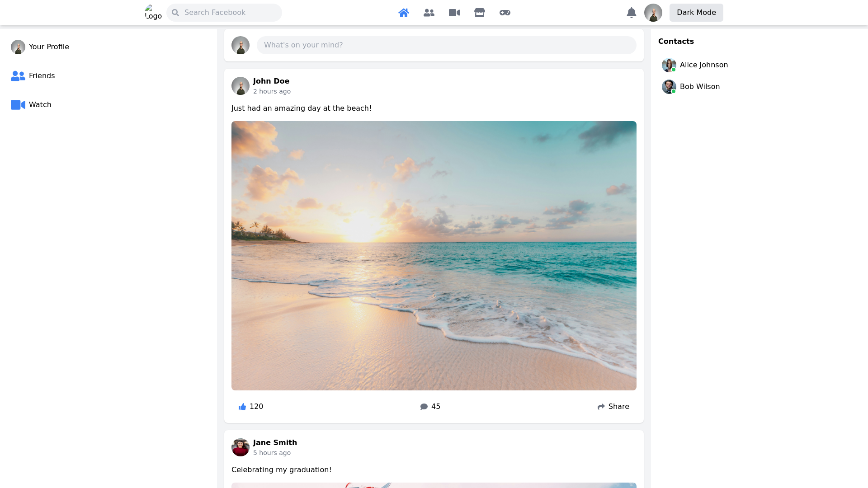Click the Search Facebook field

coord(231,13)
